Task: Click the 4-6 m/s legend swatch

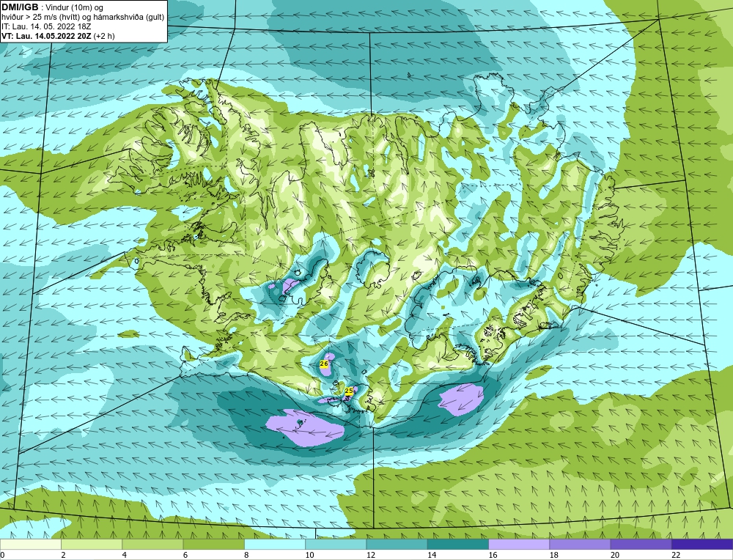Action: click(153, 544)
